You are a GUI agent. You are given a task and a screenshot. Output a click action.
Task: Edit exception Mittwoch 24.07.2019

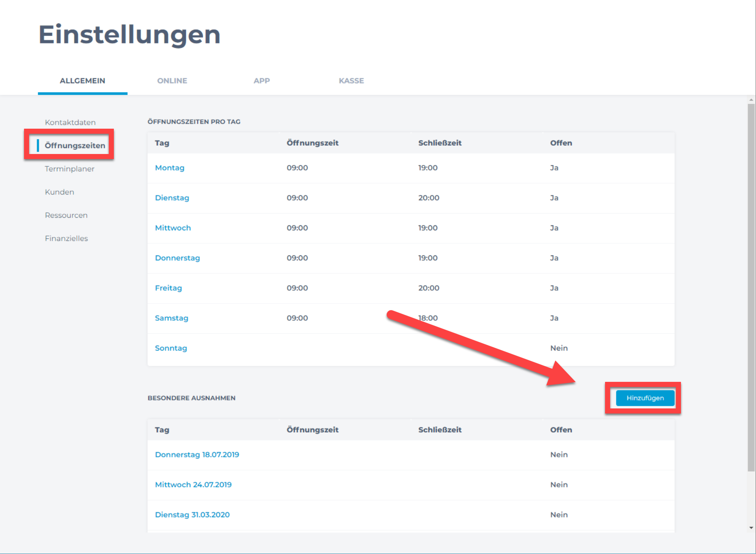tap(193, 485)
